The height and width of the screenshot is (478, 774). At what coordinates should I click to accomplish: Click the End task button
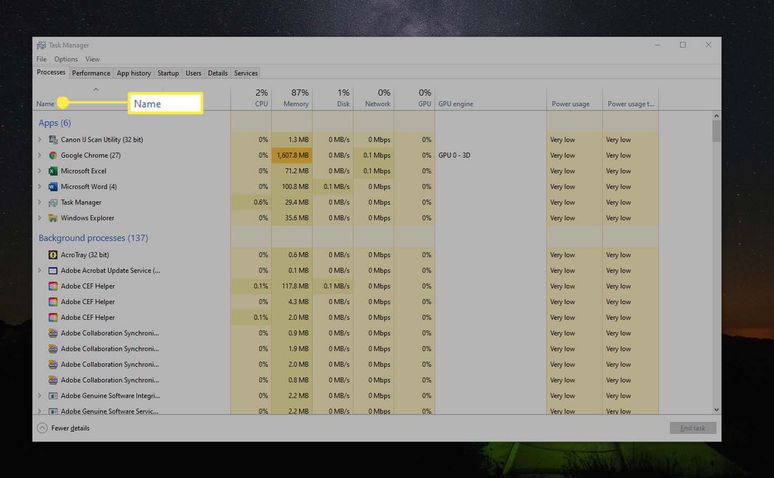pos(693,428)
